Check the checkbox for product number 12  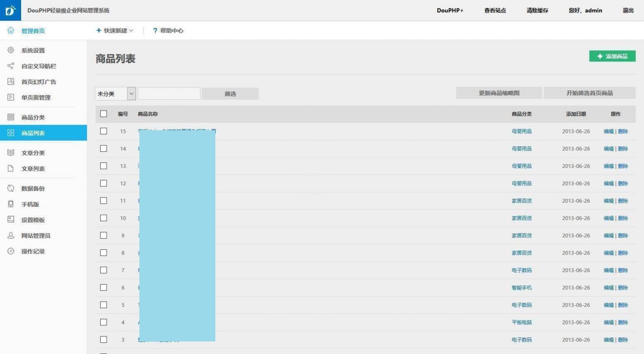(x=104, y=183)
